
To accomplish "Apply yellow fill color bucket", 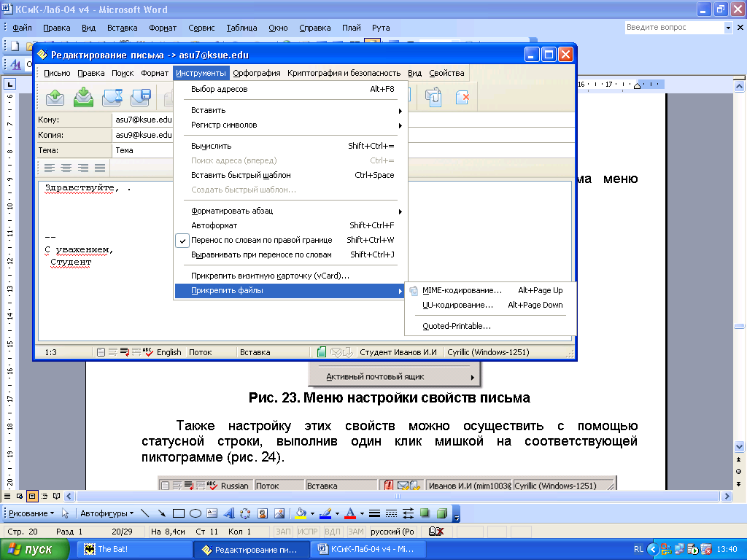I will coord(301,513).
